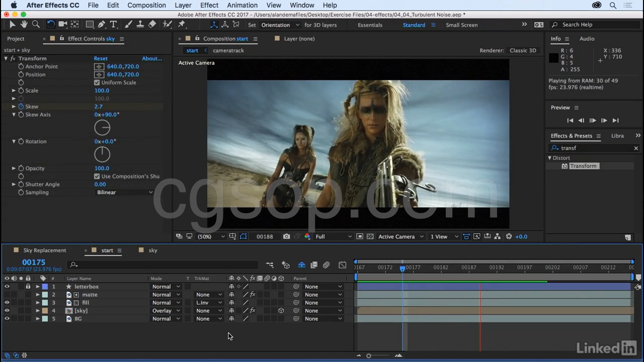Click the About link for Transform effect
Viewport: 644px width, 362px height.
pos(151,58)
